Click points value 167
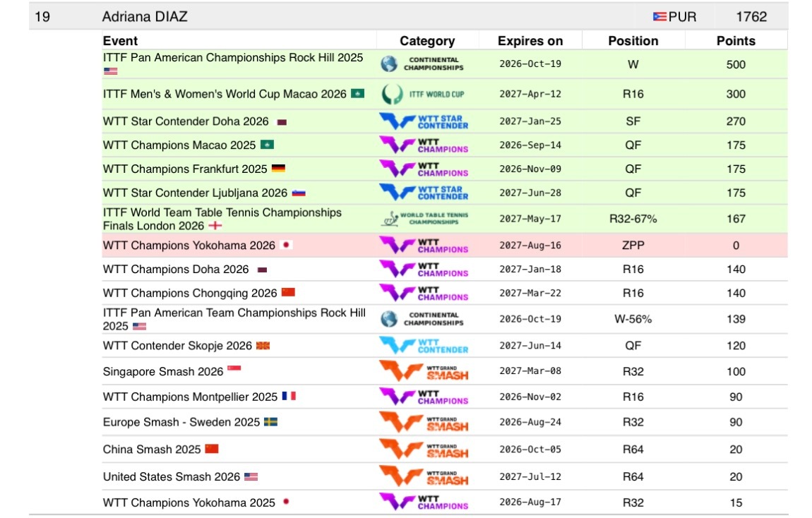 click(736, 219)
